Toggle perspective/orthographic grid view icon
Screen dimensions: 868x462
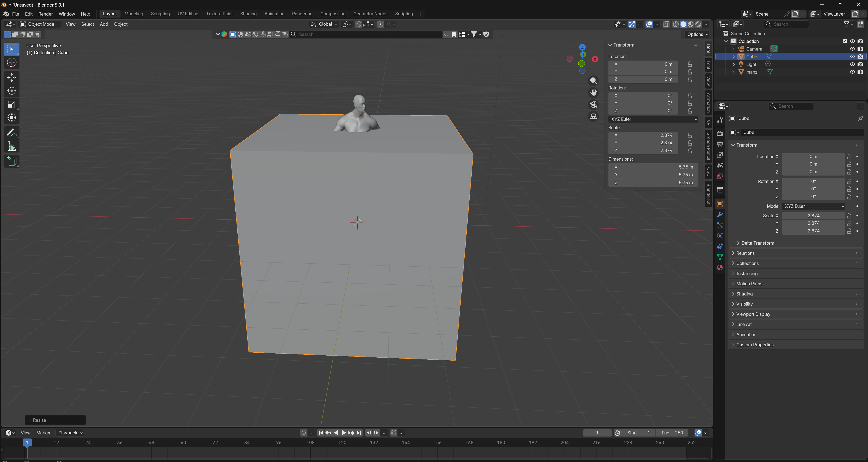tap(593, 117)
